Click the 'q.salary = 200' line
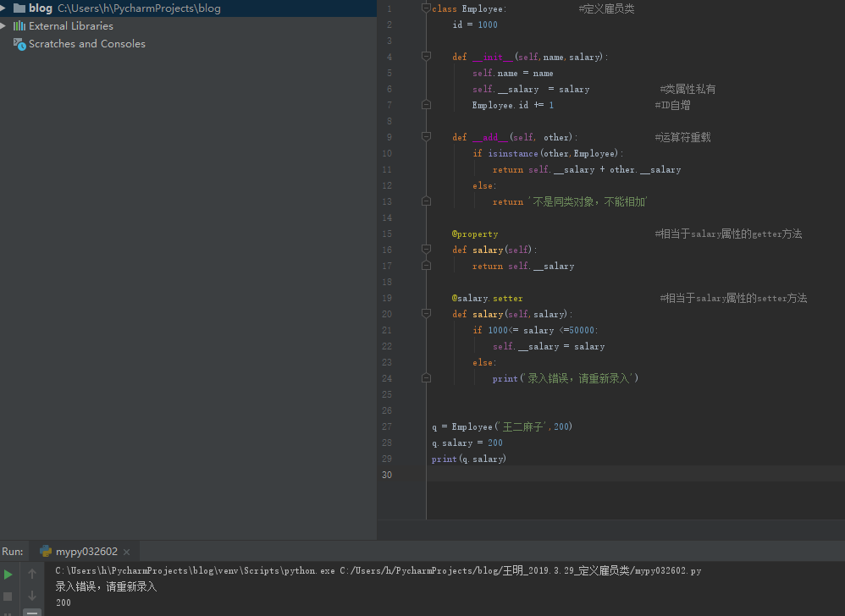The image size is (845, 616). (467, 443)
